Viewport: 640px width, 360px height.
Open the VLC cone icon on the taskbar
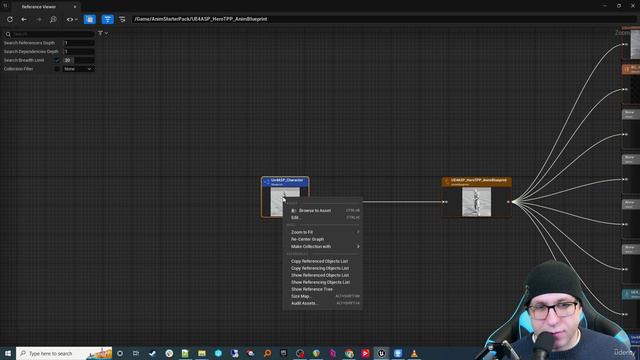(x=414, y=353)
